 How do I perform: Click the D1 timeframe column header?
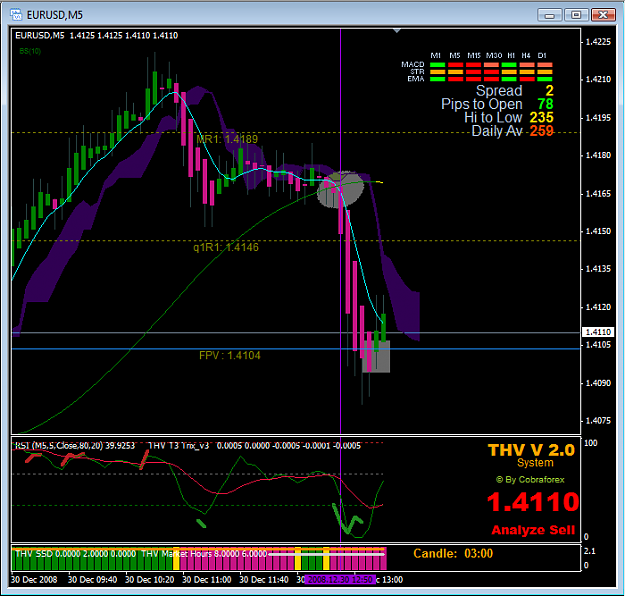tap(542, 55)
